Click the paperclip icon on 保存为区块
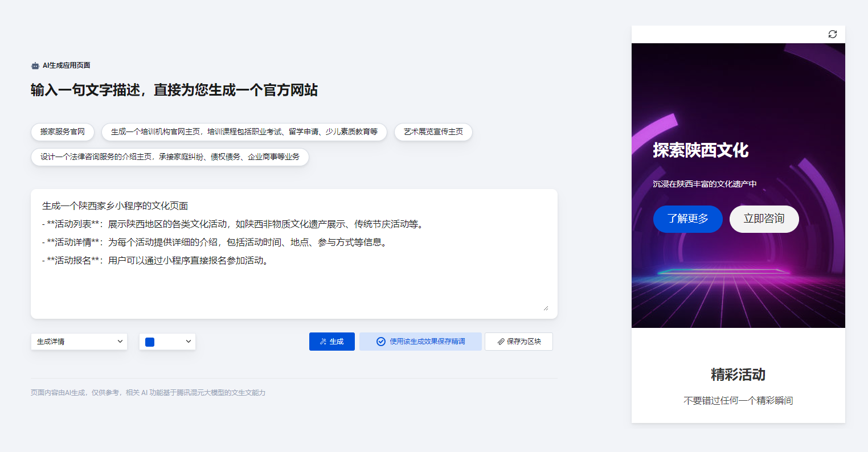 pos(501,342)
